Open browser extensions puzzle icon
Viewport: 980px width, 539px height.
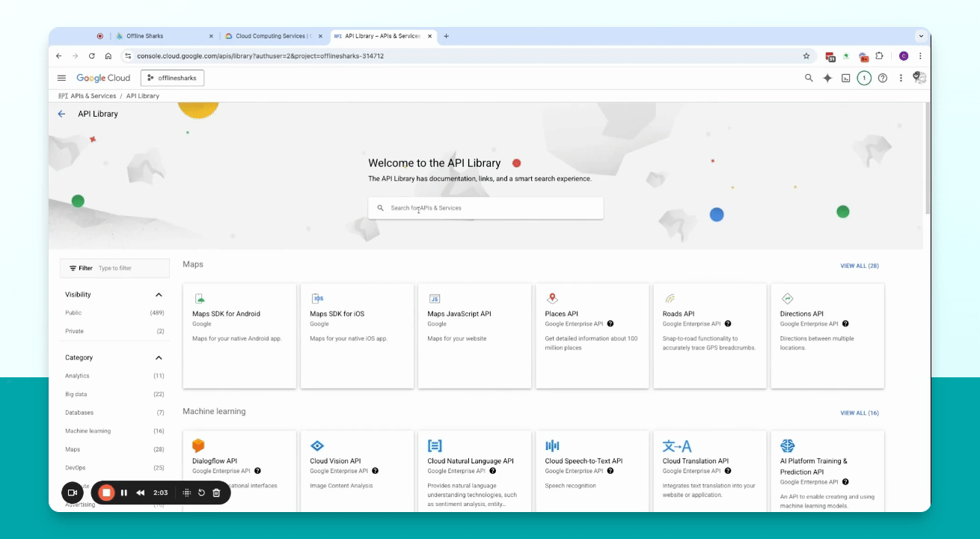click(879, 56)
